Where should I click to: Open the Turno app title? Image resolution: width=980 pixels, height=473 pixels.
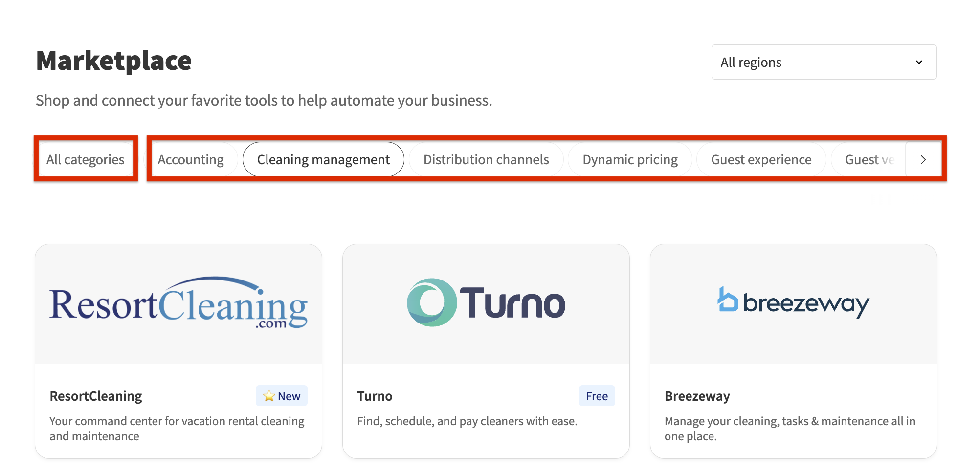click(375, 396)
